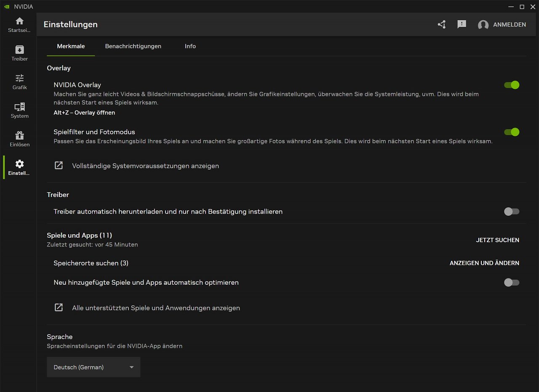Click Neu hinzugefügte Spiele automatisch optimieren label
Screen dimensions: 539x392
click(146, 283)
